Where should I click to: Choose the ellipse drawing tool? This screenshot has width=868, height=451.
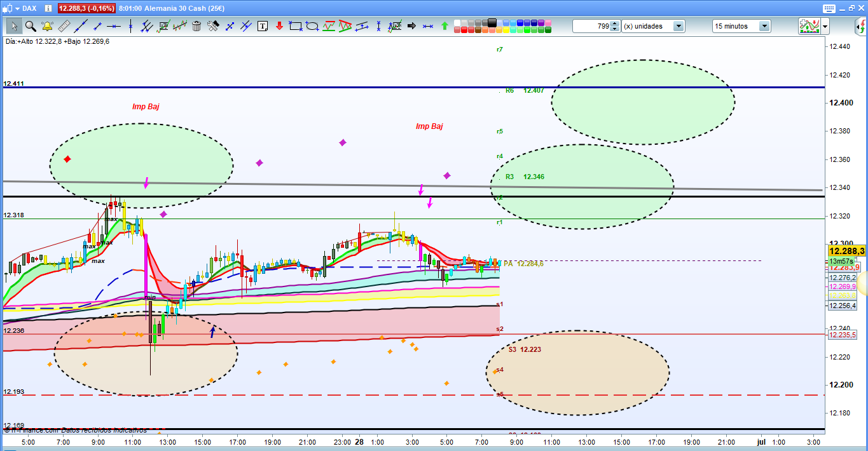[312, 26]
